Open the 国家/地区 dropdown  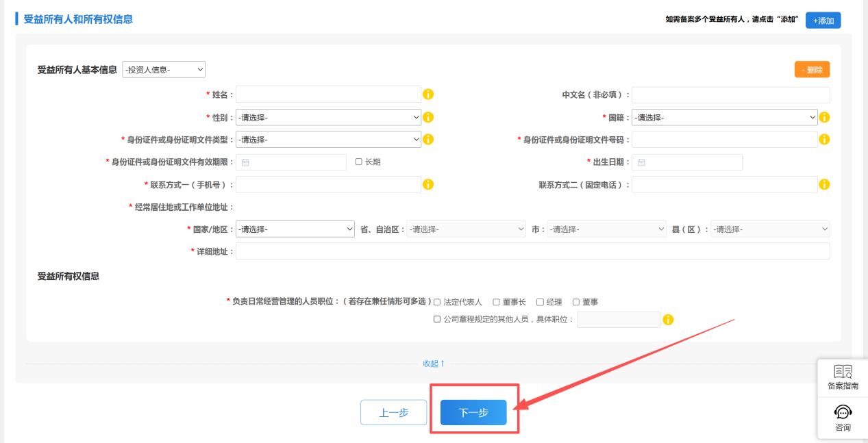coord(295,229)
